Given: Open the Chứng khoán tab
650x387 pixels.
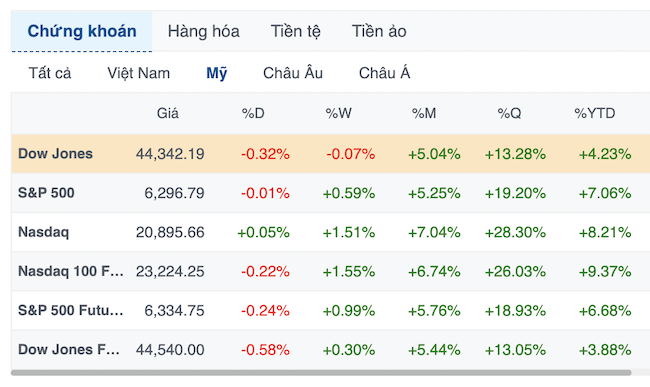Looking at the screenshot, I should coord(82,31).
